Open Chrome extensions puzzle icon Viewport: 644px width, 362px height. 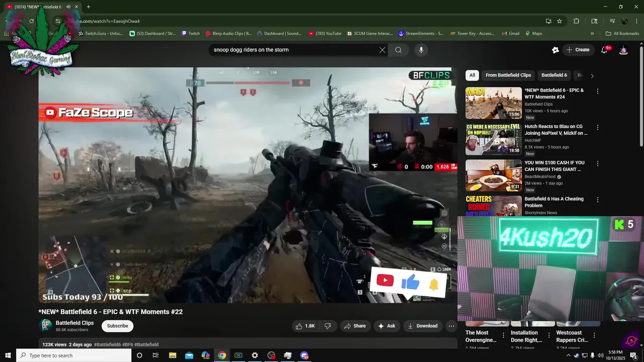[577, 21]
